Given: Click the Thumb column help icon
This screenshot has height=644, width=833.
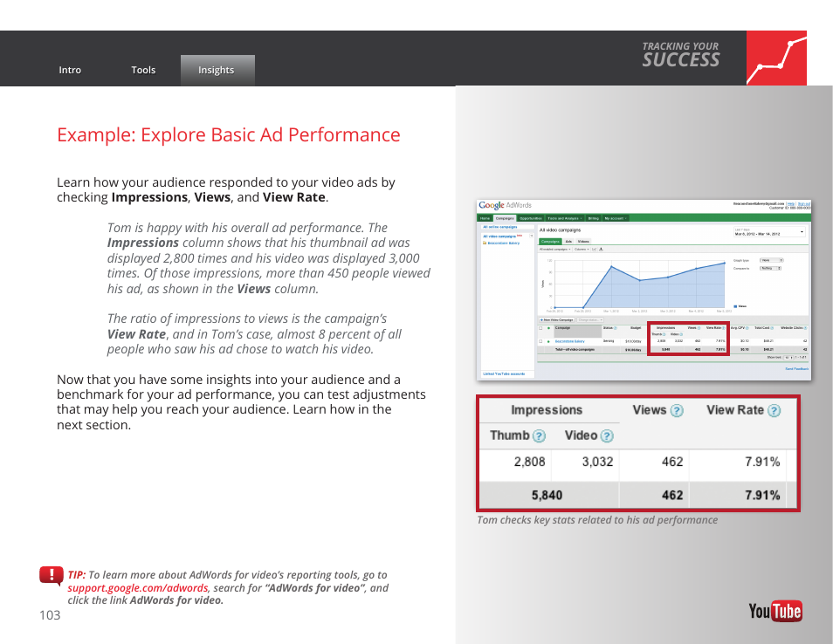Looking at the screenshot, I should click(540, 436).
